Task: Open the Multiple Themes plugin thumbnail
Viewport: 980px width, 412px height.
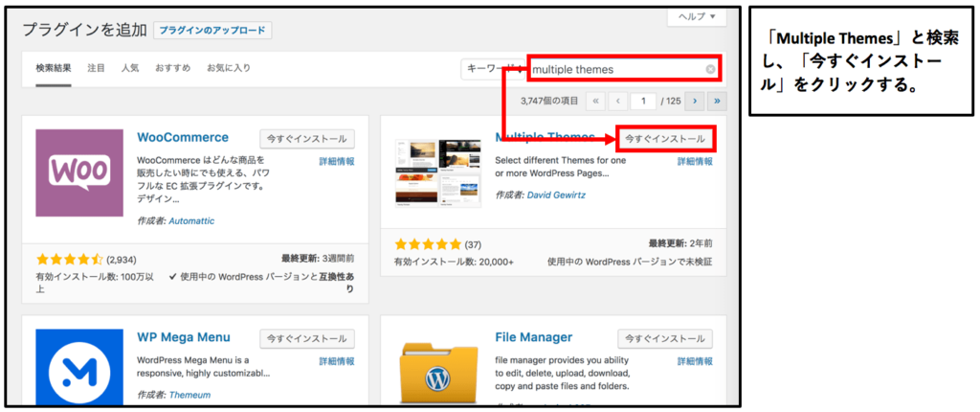Action: click(438, 172)
